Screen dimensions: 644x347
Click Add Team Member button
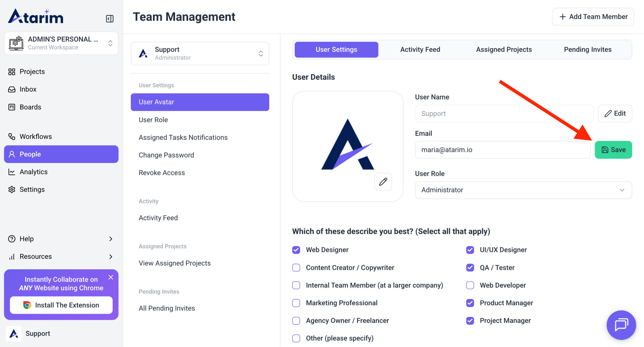(593, 17)
